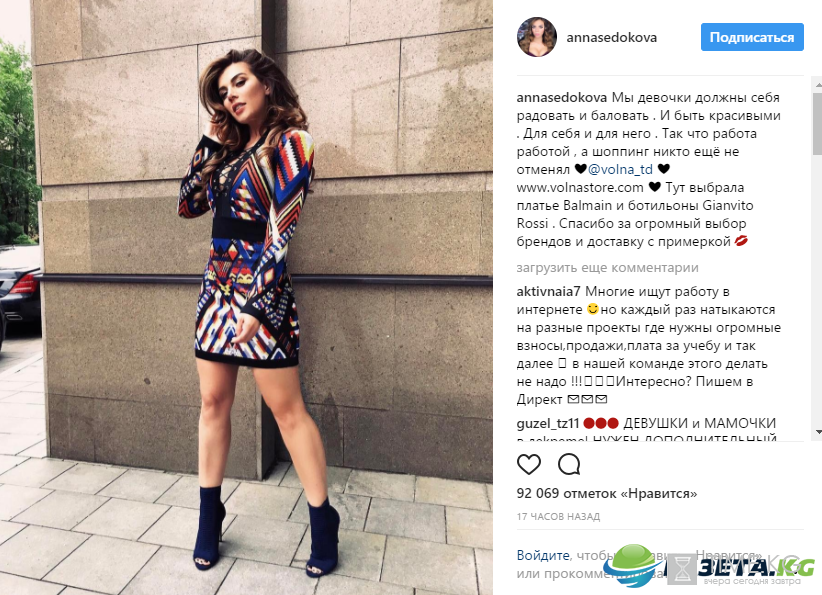This screenshot has width=822, height=595.
Task: Like the post with the heart icon
Action: pos(528,464)
